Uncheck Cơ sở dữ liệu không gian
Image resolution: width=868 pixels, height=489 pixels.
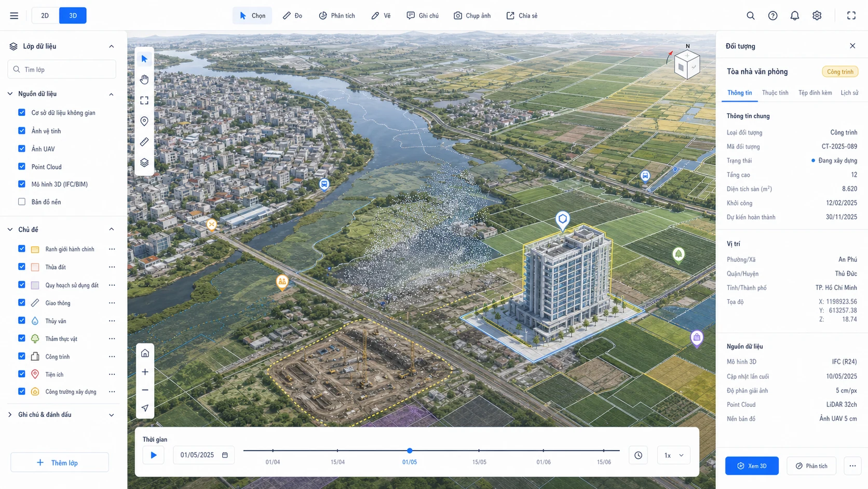pyautogui.click(x=22, y=112)
